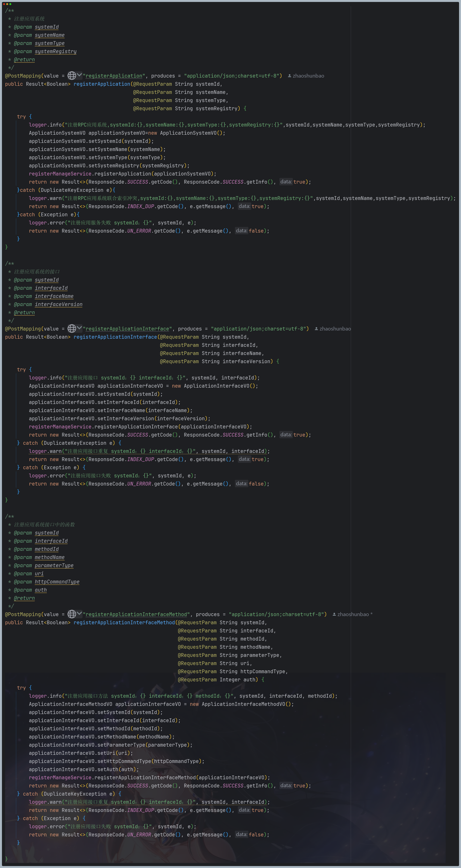
Task: Click the "data:" hint in first SUCCESS return
Action: (286, 182)
